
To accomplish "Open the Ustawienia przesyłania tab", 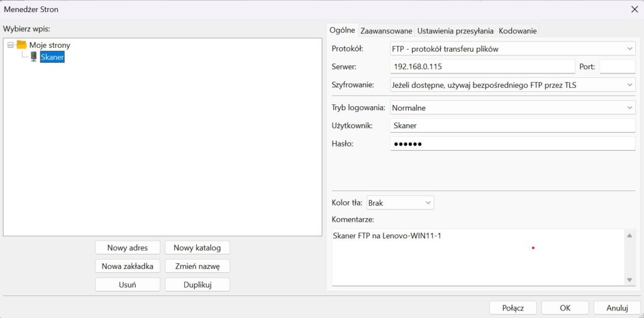I will click(455, 31).
